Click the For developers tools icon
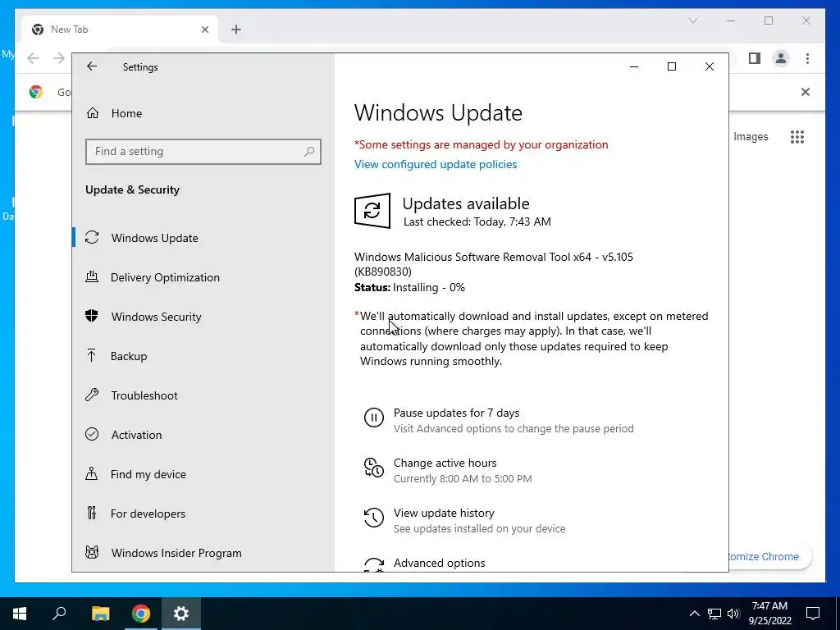Viewport: 840px width, 630px height. click(92, 513)
